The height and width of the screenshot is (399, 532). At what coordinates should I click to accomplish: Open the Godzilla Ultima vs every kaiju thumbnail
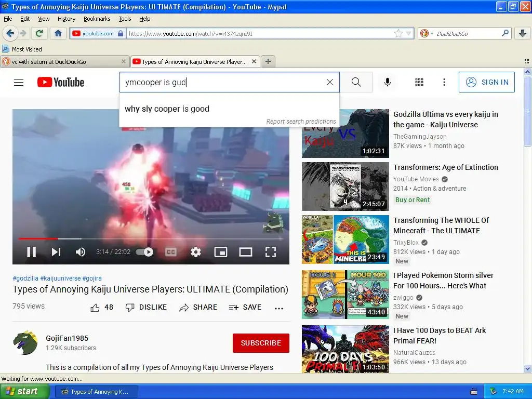(x=345, y=134)
